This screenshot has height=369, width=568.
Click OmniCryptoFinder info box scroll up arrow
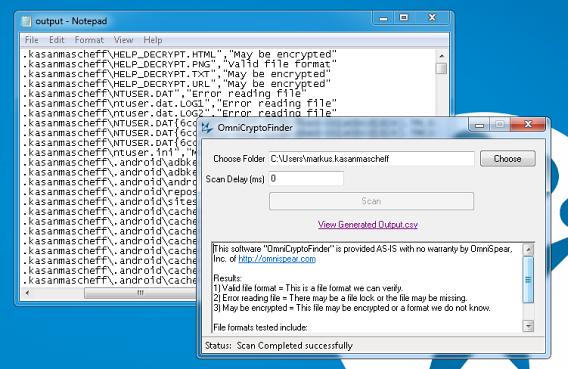click(x=528, y=250)
